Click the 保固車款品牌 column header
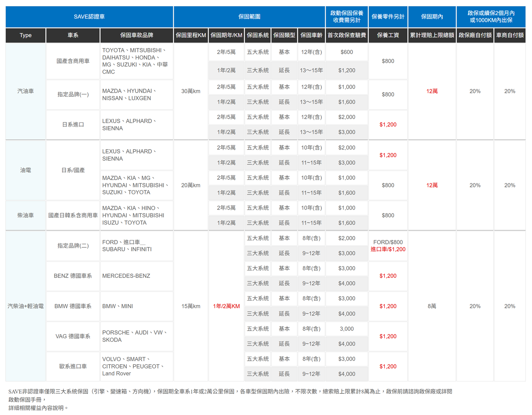This screenshot has width=532, height=415. [137, 35]
